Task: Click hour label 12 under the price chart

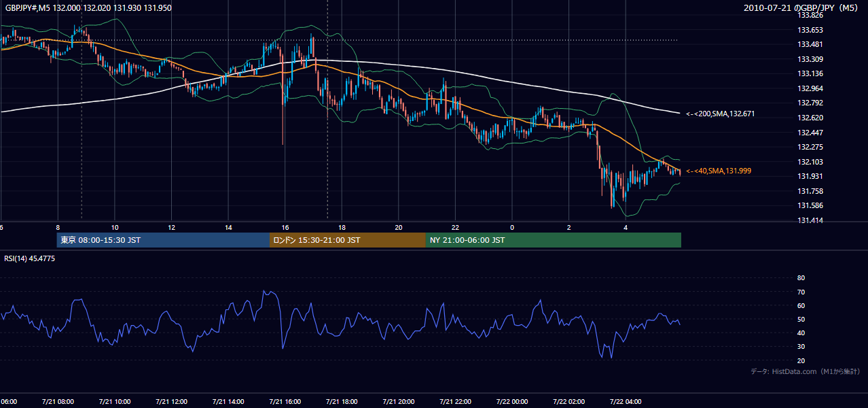Action: click(171, 227)
